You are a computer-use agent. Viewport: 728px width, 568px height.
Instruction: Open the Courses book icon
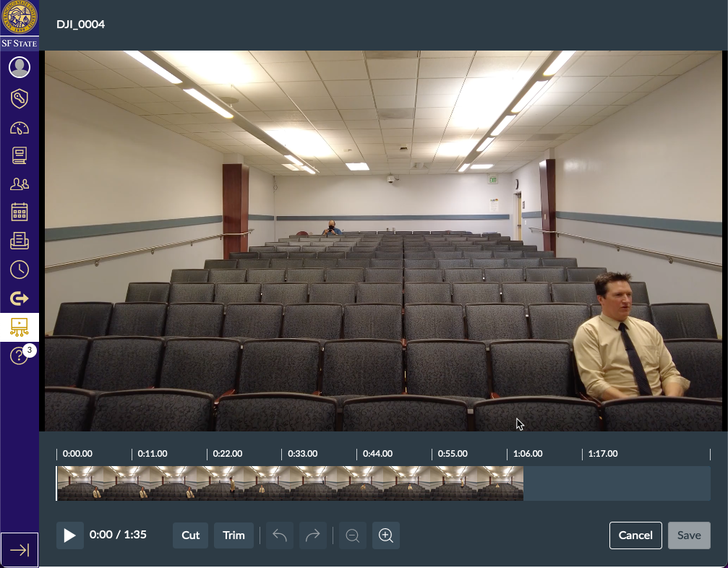pyautogui.click(x=20, y=155)
